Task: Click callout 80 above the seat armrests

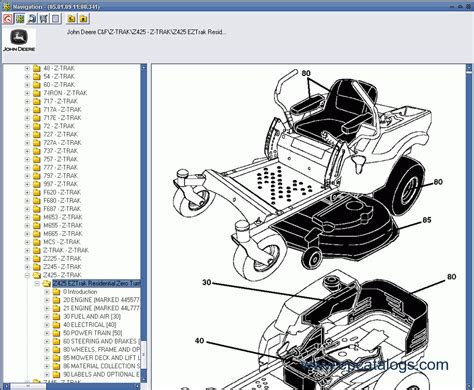Action: coord(306,73)
